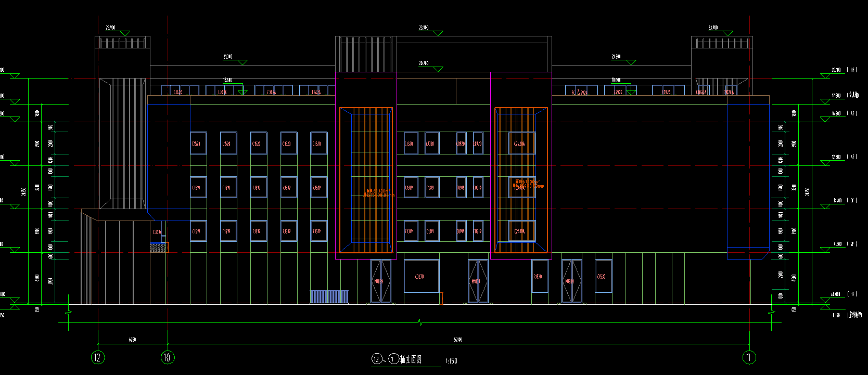Screen dimensions: 868x375
Task: Select the double door left of the right curtain wall
Action: (x=478, y=281)
